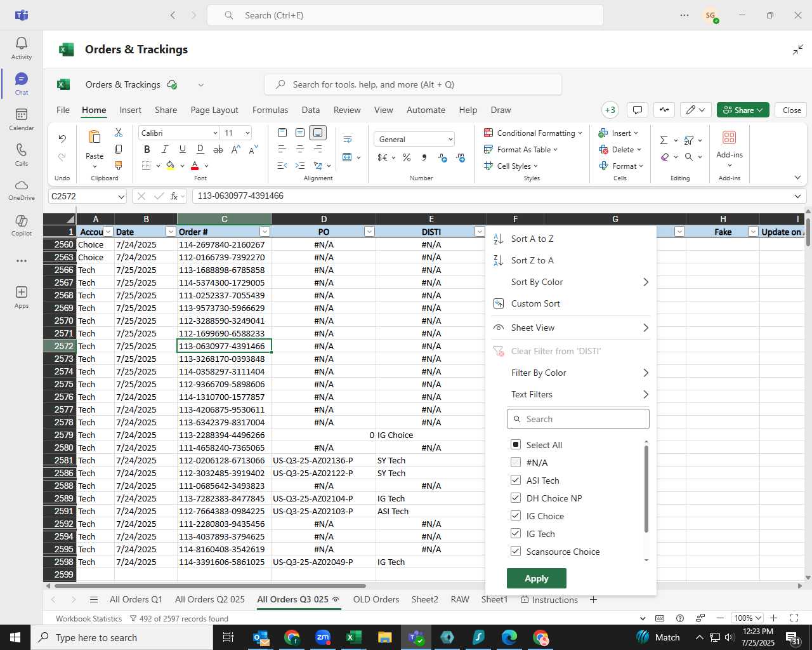Click the Copy icon in Clipboard
Image resolution: width=812 pixels, height=650 pixels.
click(x=119, y=149)
